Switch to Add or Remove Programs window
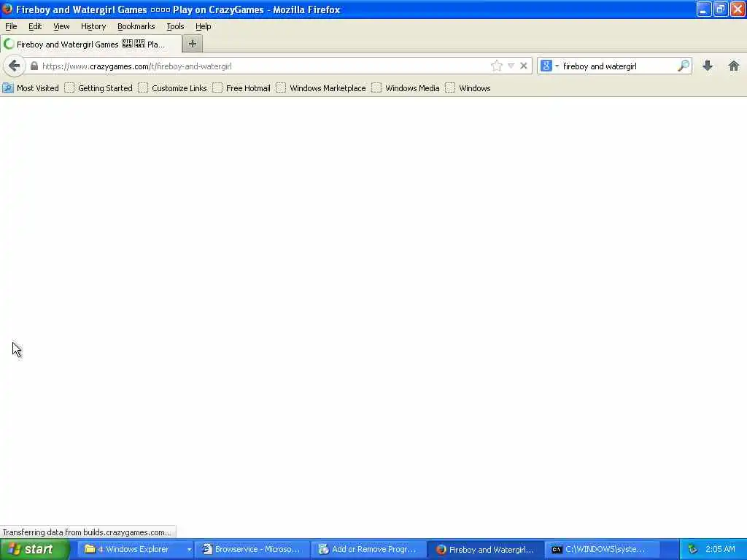Viewport: 747px width, 560px height. [368, 549]
